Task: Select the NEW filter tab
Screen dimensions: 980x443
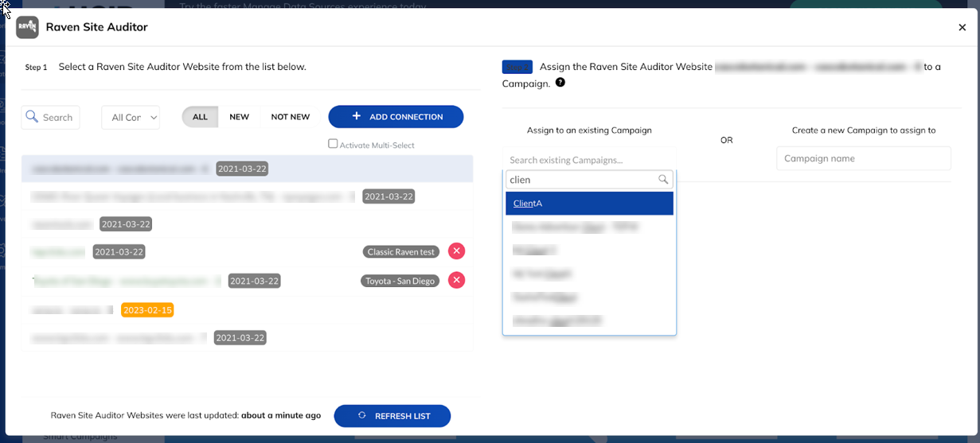Action: 239,117
